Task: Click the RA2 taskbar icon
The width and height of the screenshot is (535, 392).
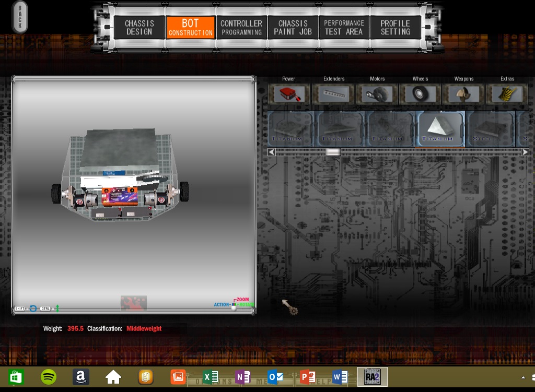Action: [x=372, y=377]
